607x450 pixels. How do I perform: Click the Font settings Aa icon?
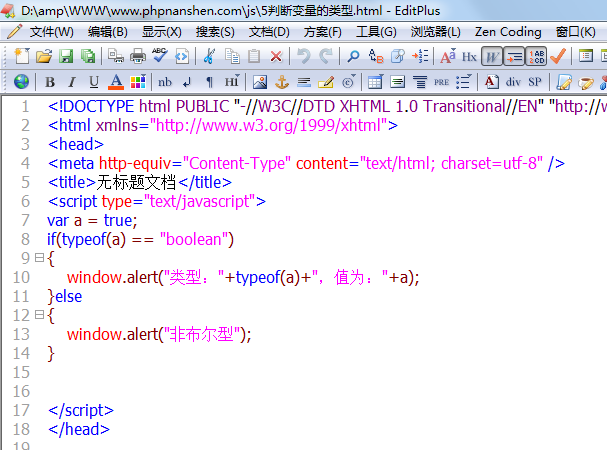click(x=448, y=57)
